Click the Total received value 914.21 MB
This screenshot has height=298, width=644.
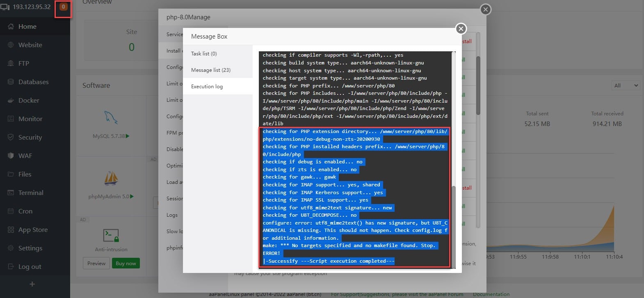607,124
